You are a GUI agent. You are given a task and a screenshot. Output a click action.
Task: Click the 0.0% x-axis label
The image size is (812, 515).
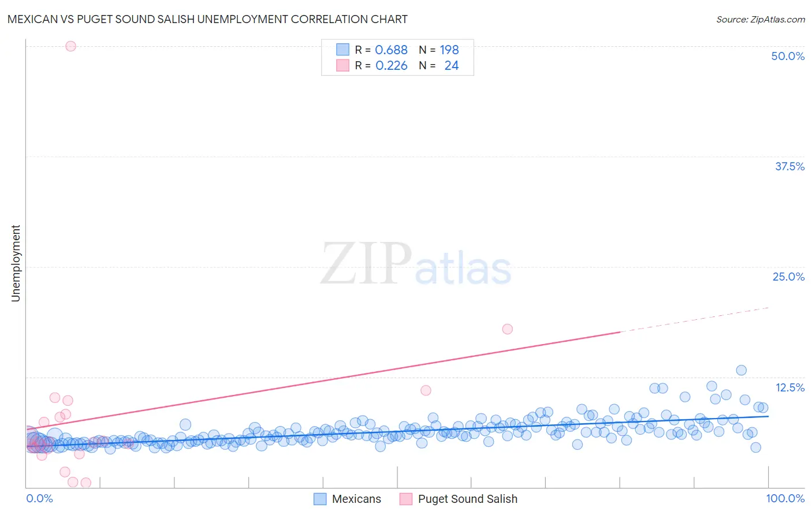[x=39, y=498]
